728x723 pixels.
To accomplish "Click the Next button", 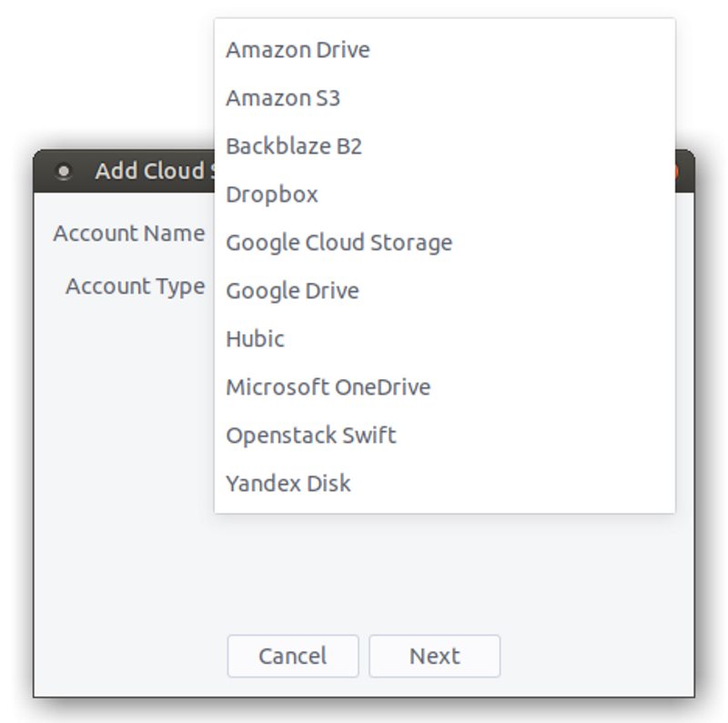I will coord(434,656).
